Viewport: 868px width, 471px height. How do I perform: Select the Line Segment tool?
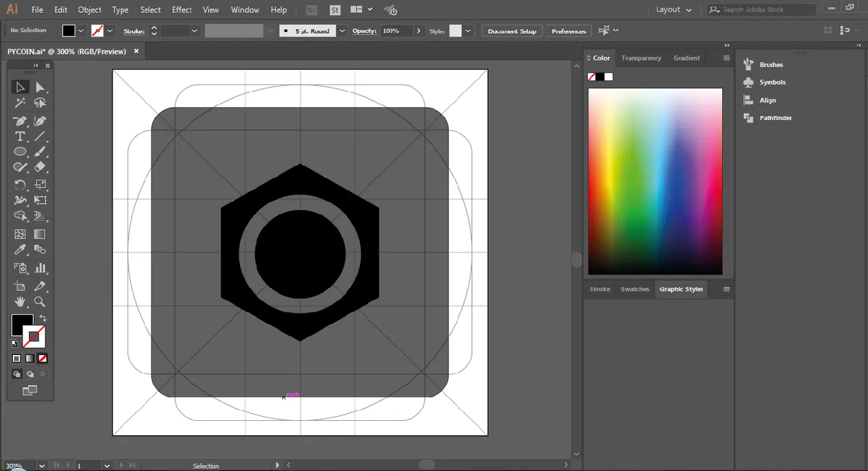click(40, 137)
